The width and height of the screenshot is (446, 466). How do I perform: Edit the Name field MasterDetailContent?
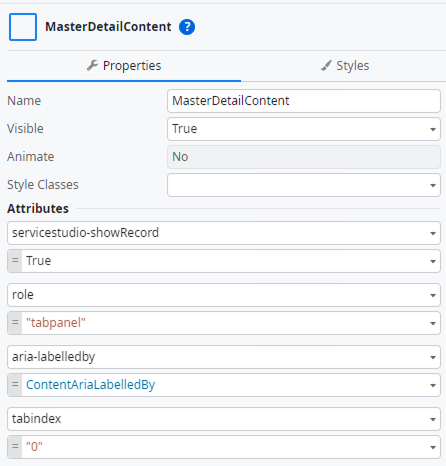[304, 101]
